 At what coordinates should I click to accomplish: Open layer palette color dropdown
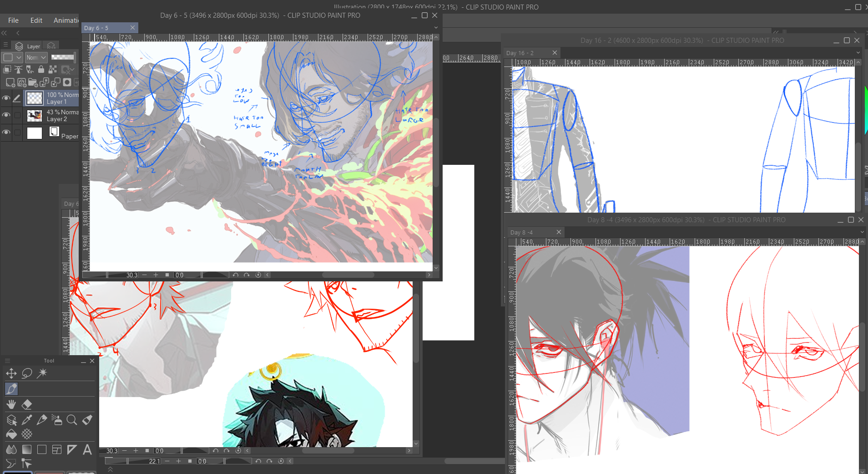[x=12, y=57]
